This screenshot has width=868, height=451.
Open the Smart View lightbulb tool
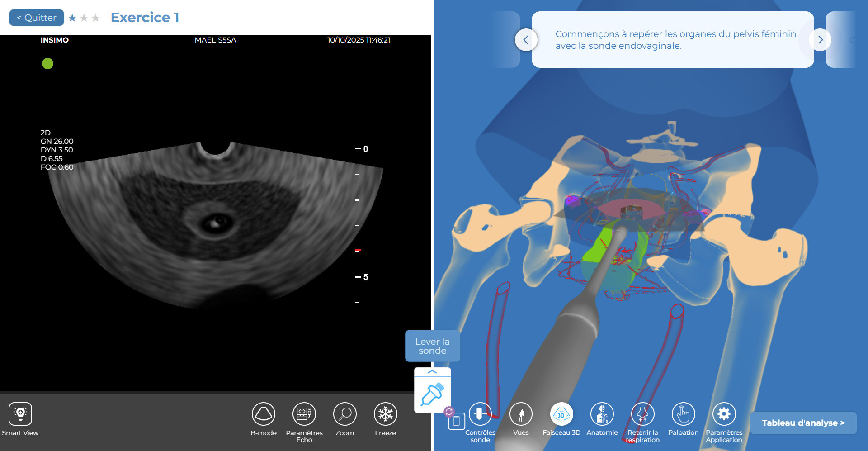[x=20, y=414]
